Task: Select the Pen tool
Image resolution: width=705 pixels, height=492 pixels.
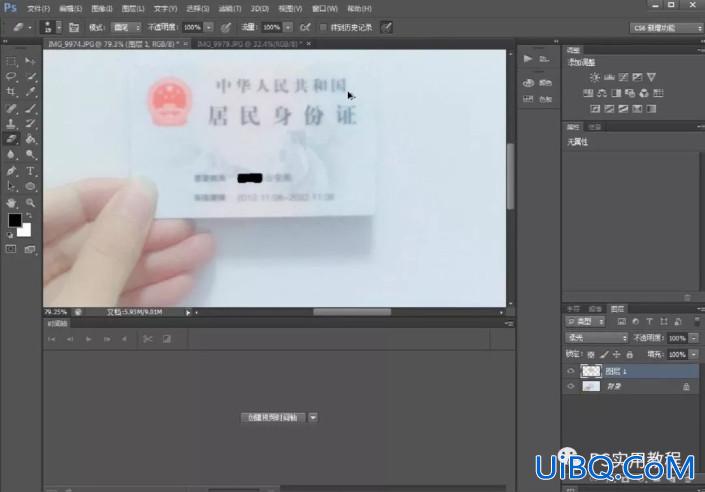Action: click(x=11, y=171)
